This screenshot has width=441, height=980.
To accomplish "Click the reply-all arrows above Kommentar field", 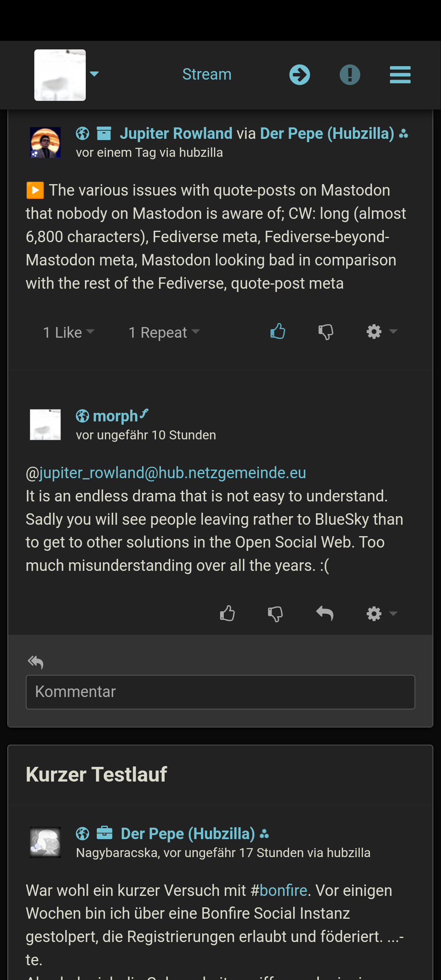I will (x=36, y=662).
